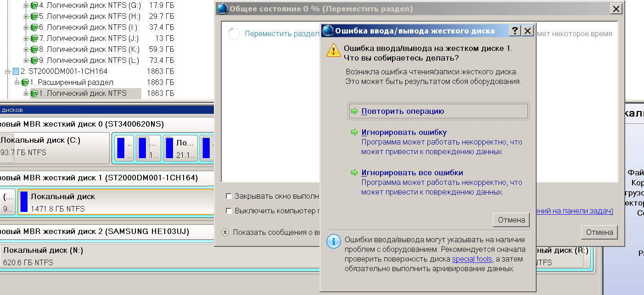Click the green arrow beside Игнорировать ошибку
Screen dimensions: 644x295
[354, 132]
